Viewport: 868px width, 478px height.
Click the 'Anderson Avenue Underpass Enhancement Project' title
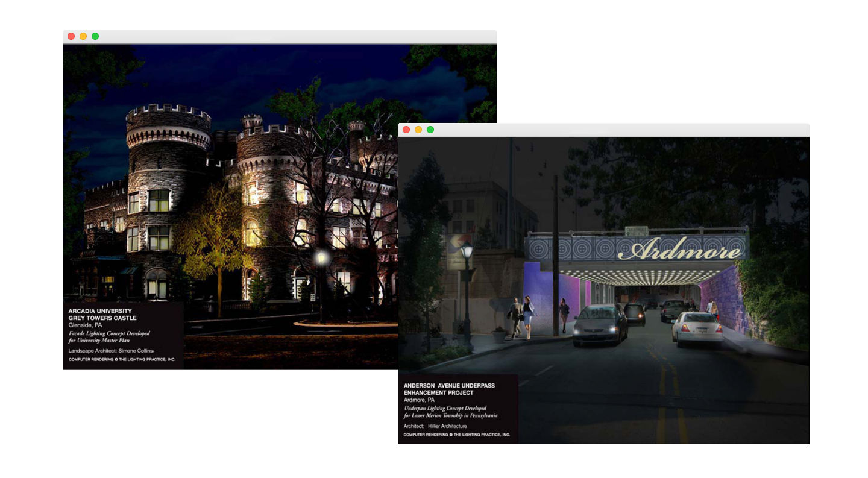coord(449,389)
